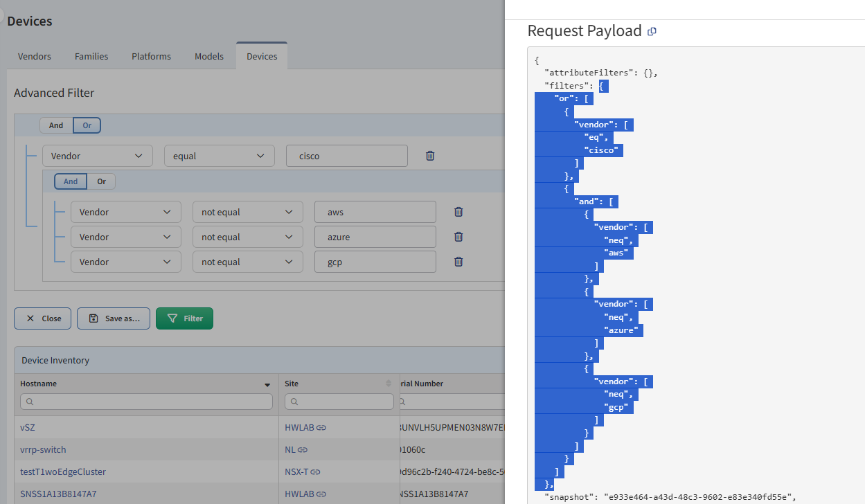Click the Save as... button

coord(114,318)
